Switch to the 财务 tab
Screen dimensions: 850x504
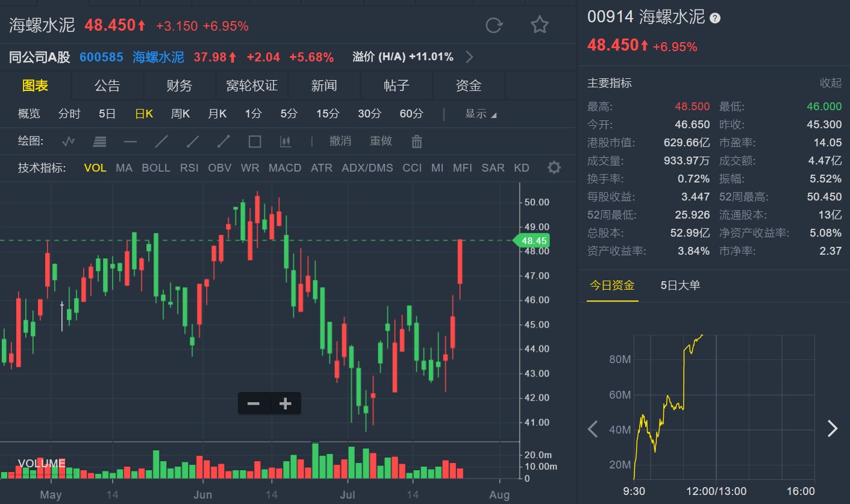179,86
